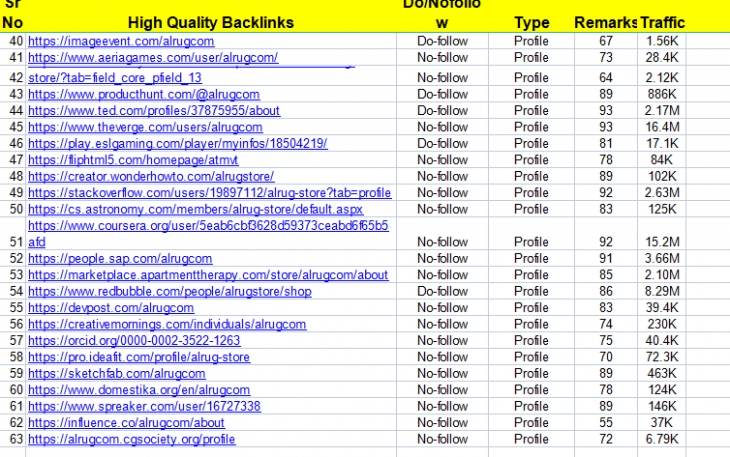Open the spreaker.com user 16727338 link
730x457 pixels.
[x=144, y=407]
